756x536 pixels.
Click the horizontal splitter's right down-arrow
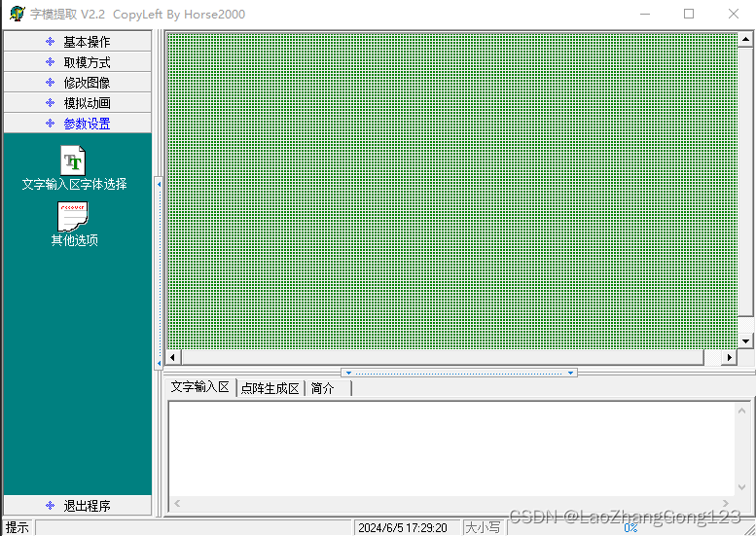(570, 373)
